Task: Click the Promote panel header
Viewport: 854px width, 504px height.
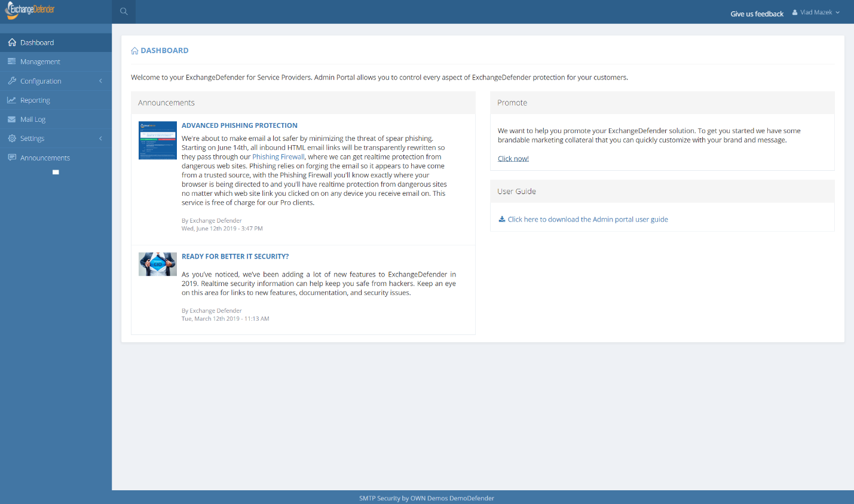Action: tap(662, 103)
